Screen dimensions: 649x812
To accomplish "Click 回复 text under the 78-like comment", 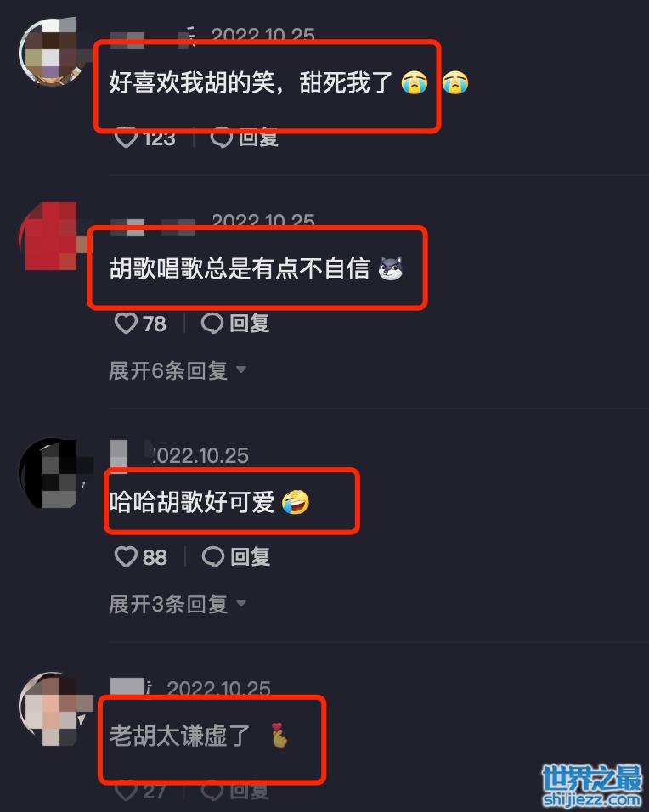I will click(249, 324).
